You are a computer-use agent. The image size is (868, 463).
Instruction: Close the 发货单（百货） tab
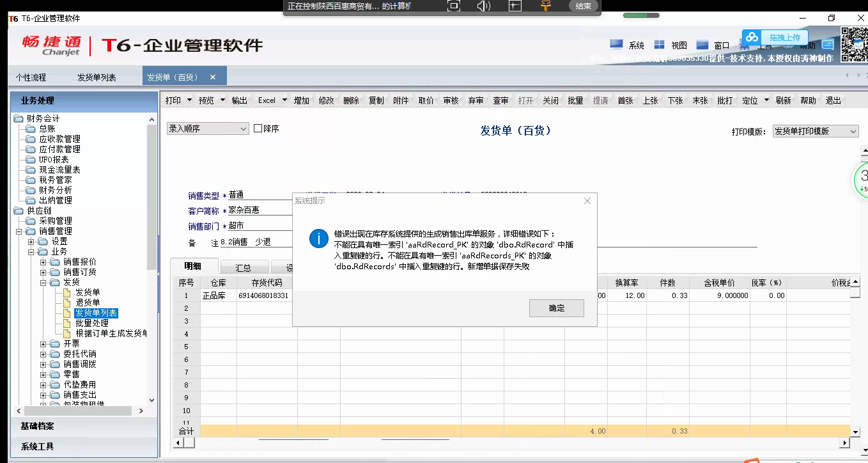pos(213,77)
